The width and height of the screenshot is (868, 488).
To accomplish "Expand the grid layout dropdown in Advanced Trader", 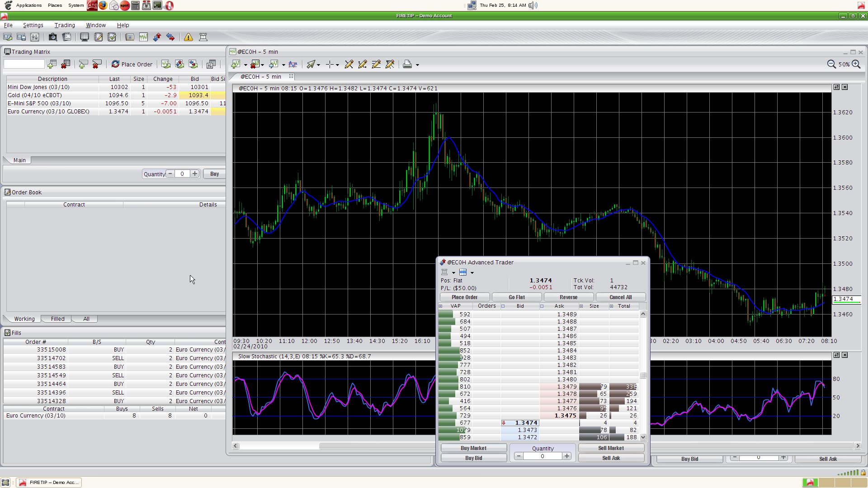I will click(x=472, y=272).
